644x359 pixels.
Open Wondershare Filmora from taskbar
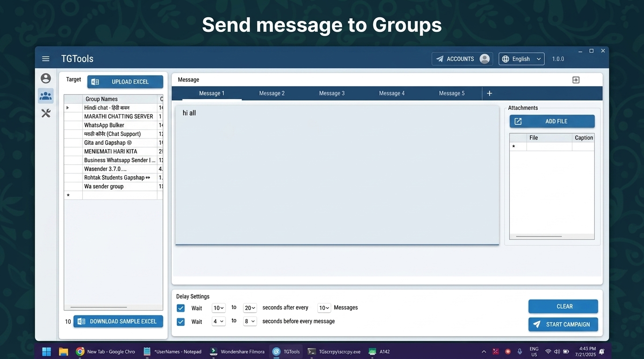pyautogui.click(x=237, y=352)
